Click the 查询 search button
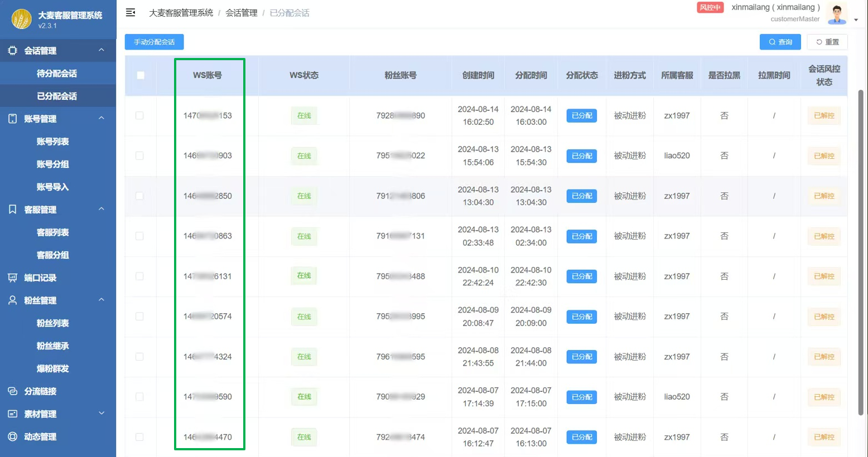 coord(780,42)
